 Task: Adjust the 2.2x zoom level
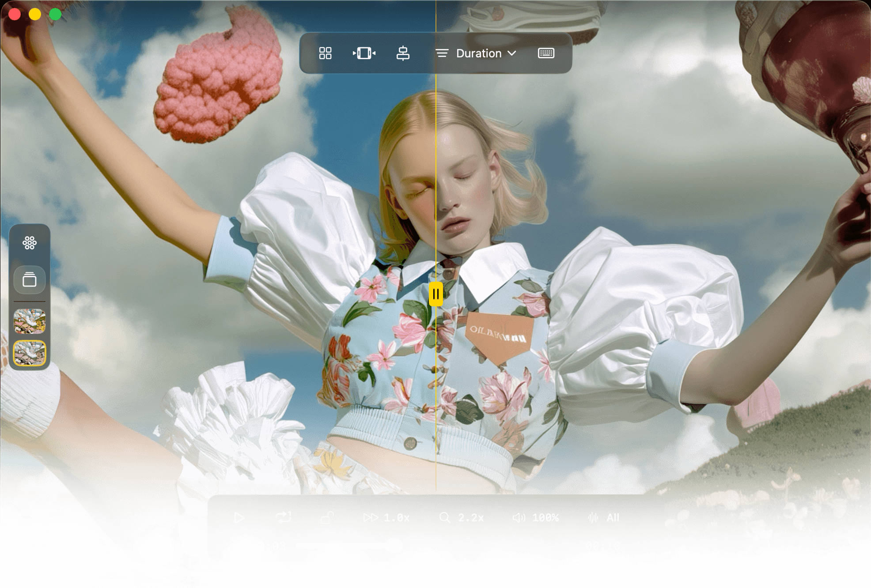click(x=462, y=517)
